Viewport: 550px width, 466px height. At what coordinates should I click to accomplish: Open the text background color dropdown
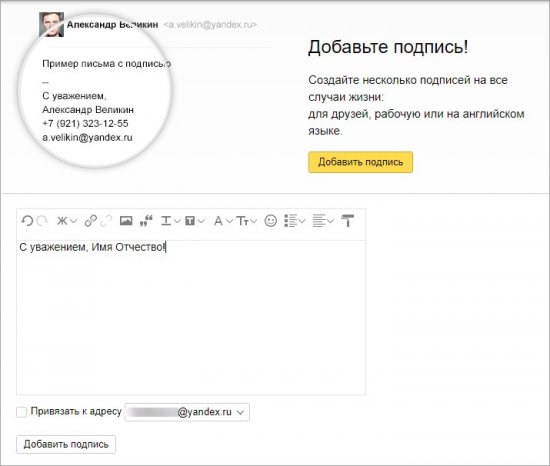point(195,221)
